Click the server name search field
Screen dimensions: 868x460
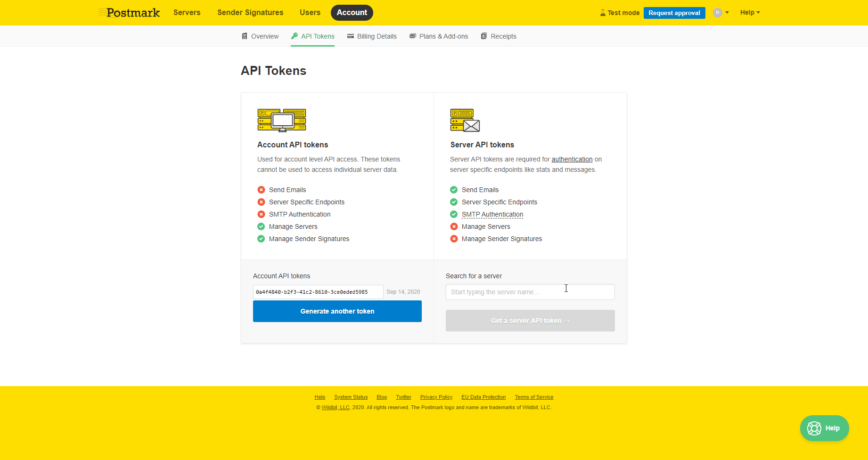pyautogui.click(x=530, y=292)
